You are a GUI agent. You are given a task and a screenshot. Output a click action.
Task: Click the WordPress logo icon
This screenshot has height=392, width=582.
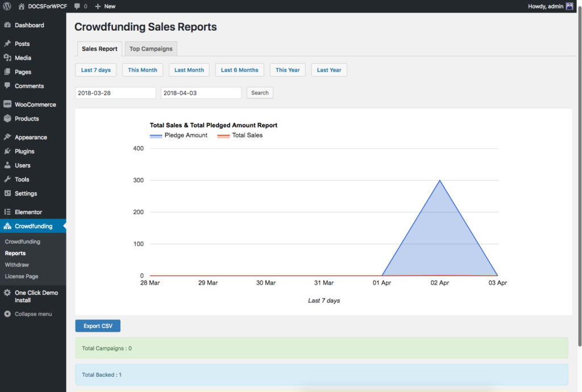click(x=7, y=6)
